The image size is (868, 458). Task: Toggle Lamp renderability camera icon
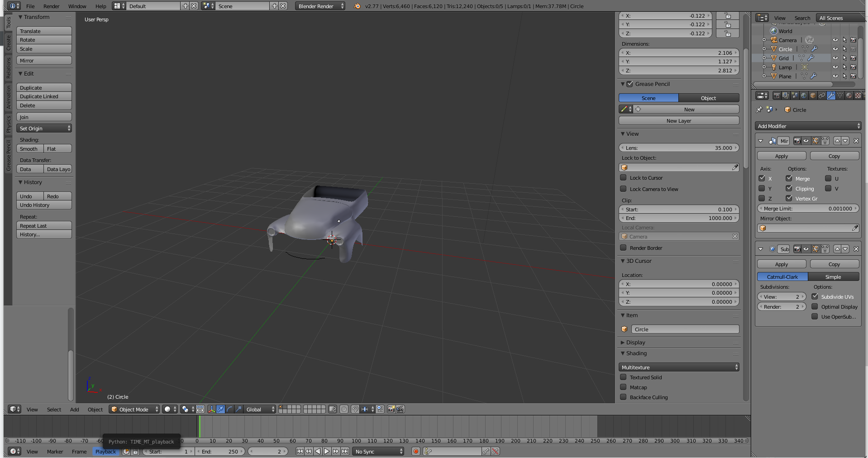(853, 67)
